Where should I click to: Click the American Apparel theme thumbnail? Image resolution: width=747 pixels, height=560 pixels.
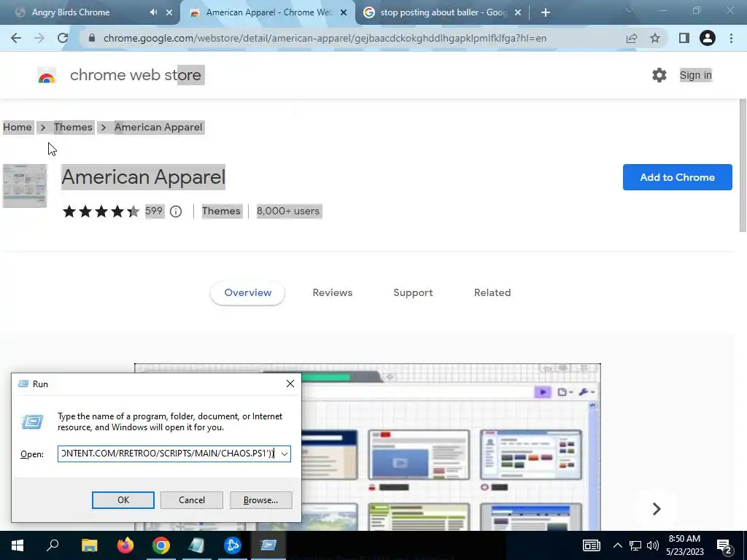25,186
